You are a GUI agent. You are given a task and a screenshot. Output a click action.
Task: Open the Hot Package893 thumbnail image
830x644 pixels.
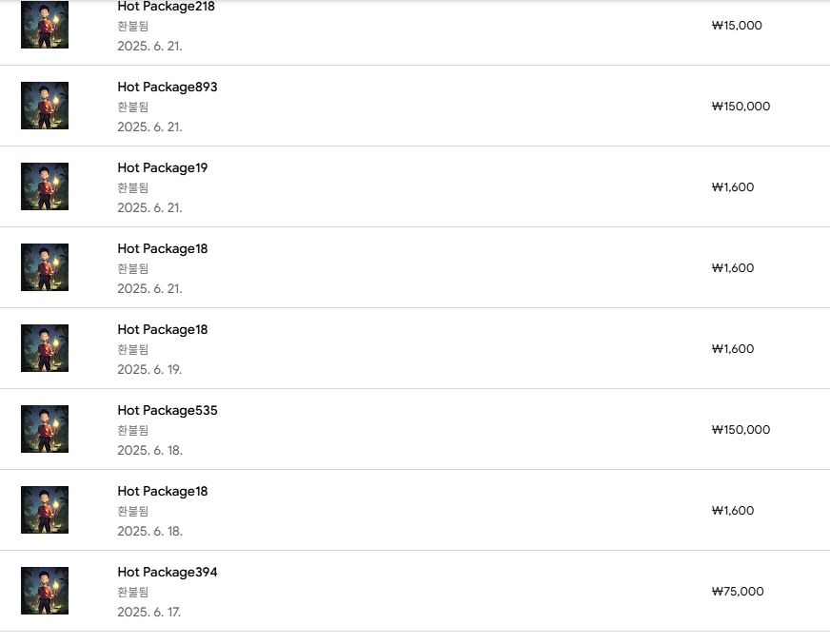point(45,106)
